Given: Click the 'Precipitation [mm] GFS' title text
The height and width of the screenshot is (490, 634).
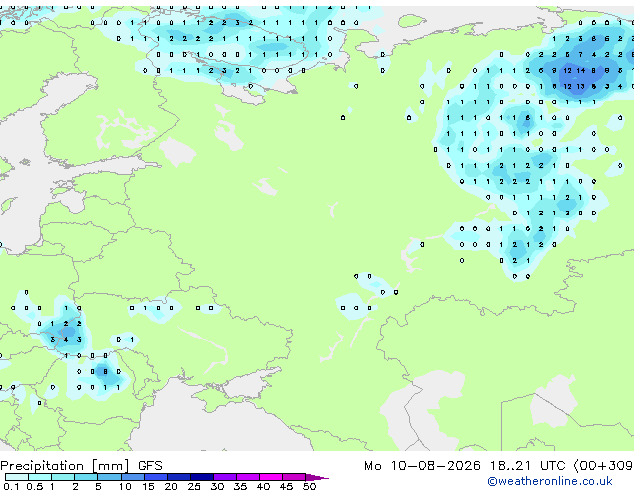Looking at the screenshot, I should point(81,466).
